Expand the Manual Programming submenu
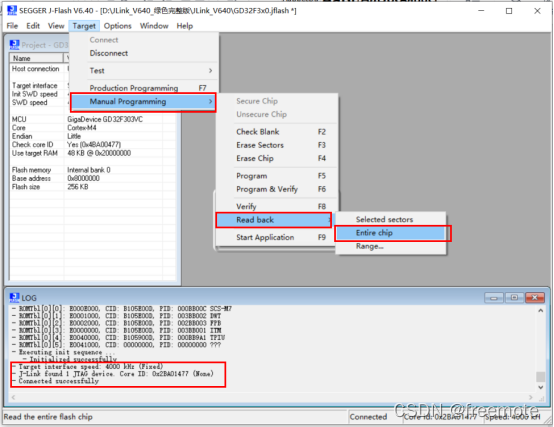Viewport: 554px width, 427px height. [143, 102]
